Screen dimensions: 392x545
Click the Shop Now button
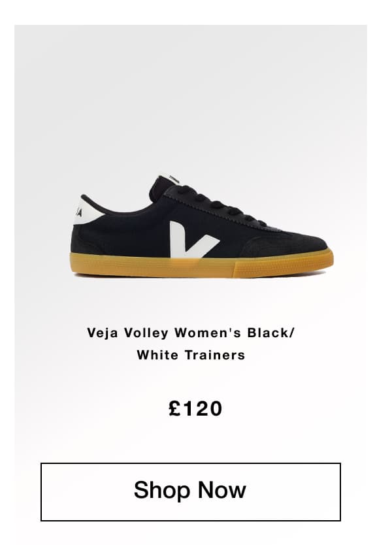pyautogui.click(x=190, y=491)
